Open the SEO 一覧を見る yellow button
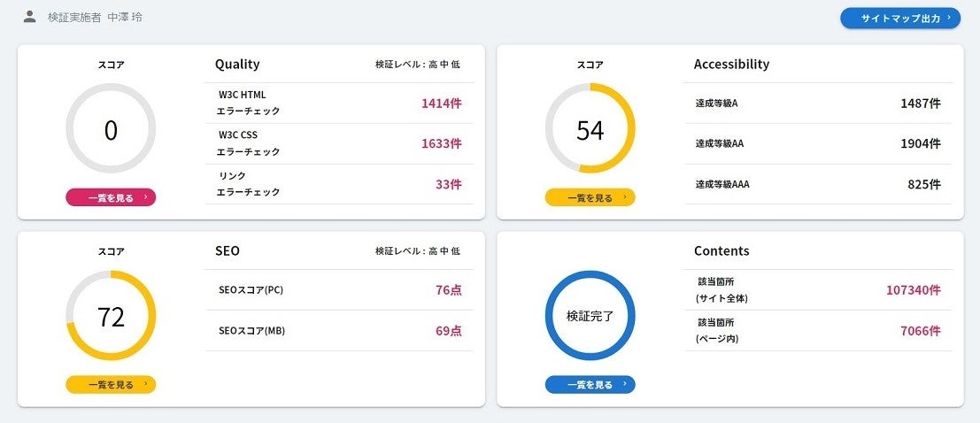This screenshot has width=980, height=423. pos(111,384)
